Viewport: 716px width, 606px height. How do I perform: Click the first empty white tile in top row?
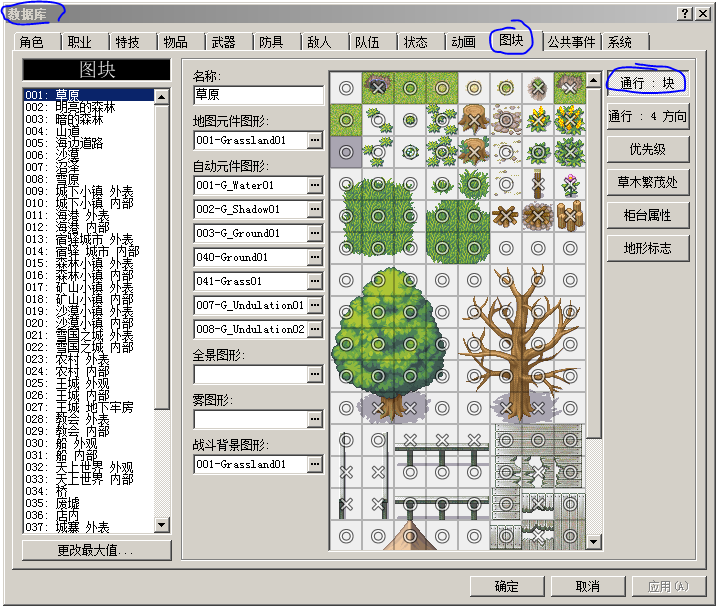pyautogui.click(x=346, y=88)
